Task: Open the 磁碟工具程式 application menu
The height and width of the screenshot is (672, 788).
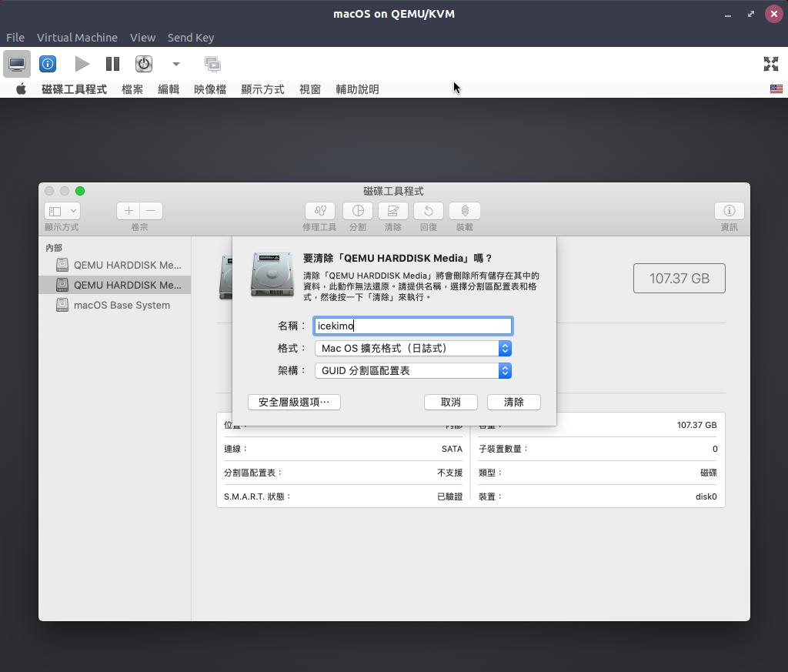Action: click(74, 89)
